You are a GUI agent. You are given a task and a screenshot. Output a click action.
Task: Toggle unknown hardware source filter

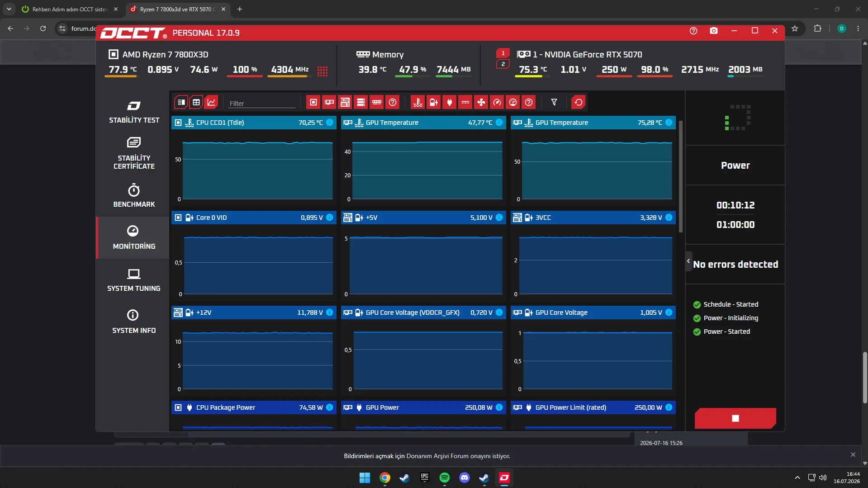[x=393, y=102]
